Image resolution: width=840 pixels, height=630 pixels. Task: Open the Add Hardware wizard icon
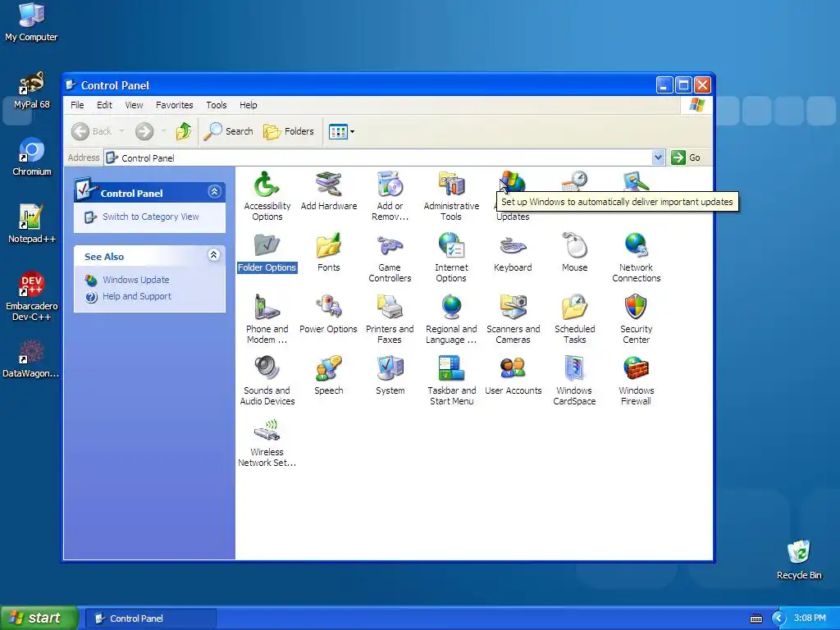point(328,185)
